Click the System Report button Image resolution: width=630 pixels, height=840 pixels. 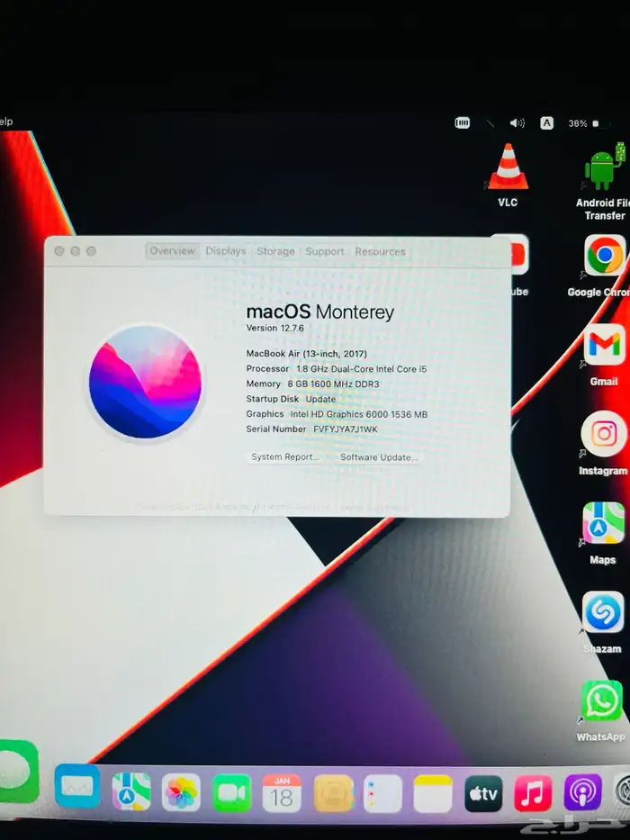[284, 457]
